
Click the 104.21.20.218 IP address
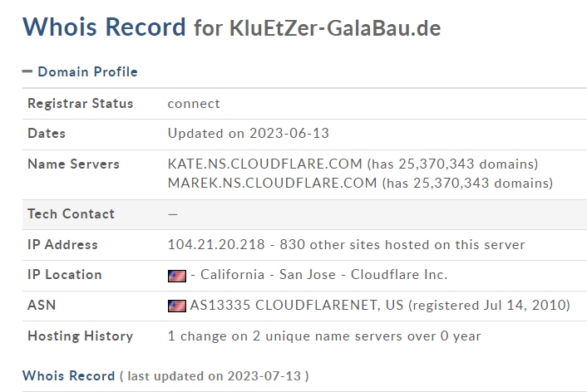coord(216,245)
